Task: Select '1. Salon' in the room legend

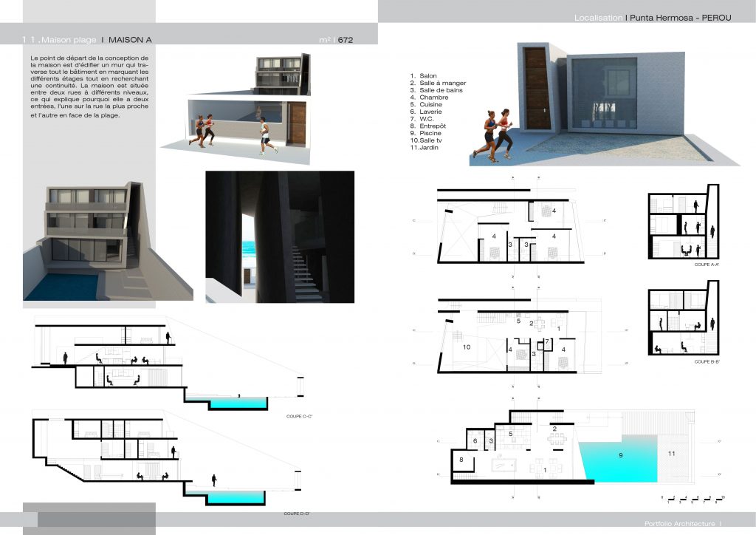Action: click(424, 76)
